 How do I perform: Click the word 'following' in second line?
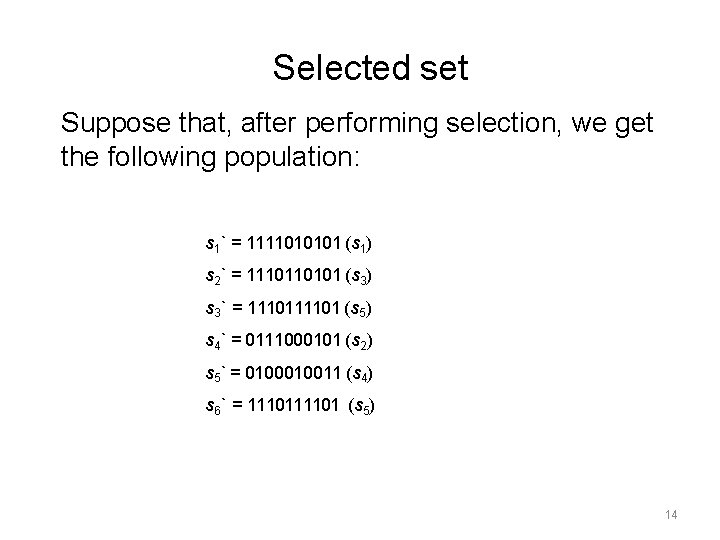[161, 158]
